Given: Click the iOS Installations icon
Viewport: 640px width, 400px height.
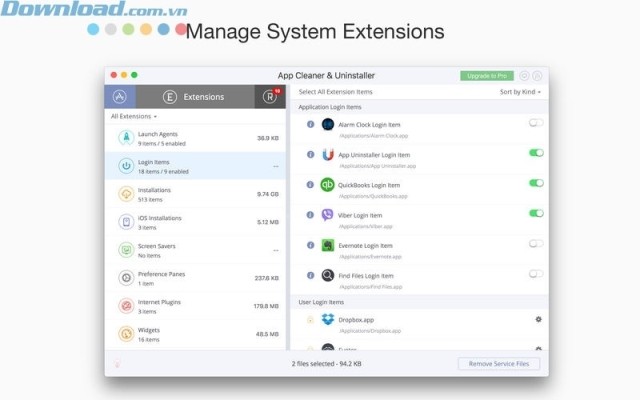Looking at the screenshot, I should 126,222.
